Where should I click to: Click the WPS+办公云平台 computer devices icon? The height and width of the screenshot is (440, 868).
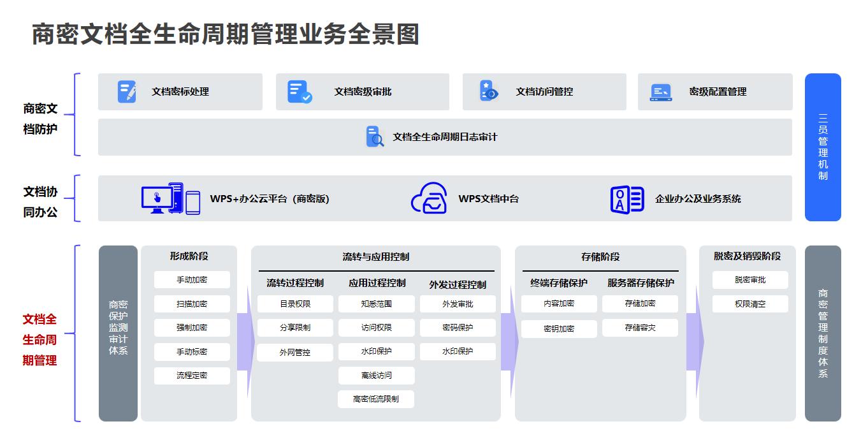tap(170, 198)
